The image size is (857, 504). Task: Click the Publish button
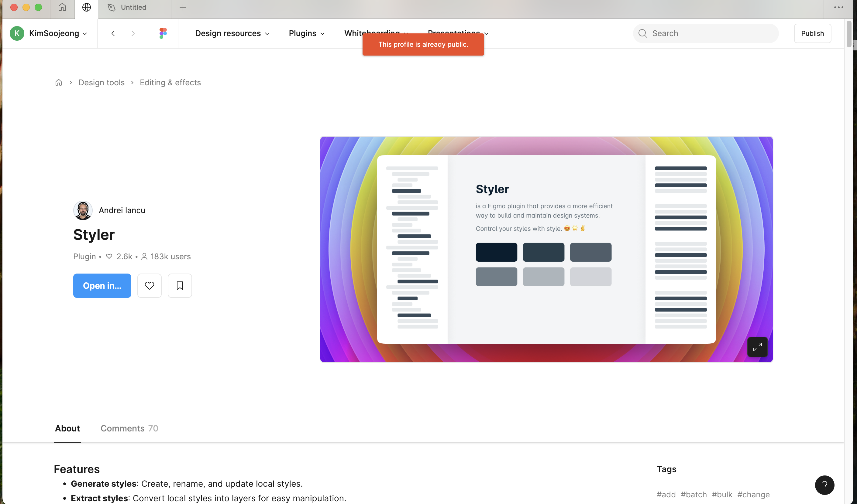812,33
